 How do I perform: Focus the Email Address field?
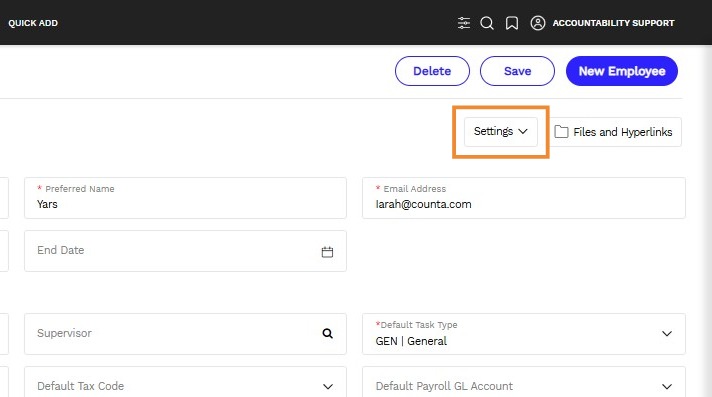point(524,198)
